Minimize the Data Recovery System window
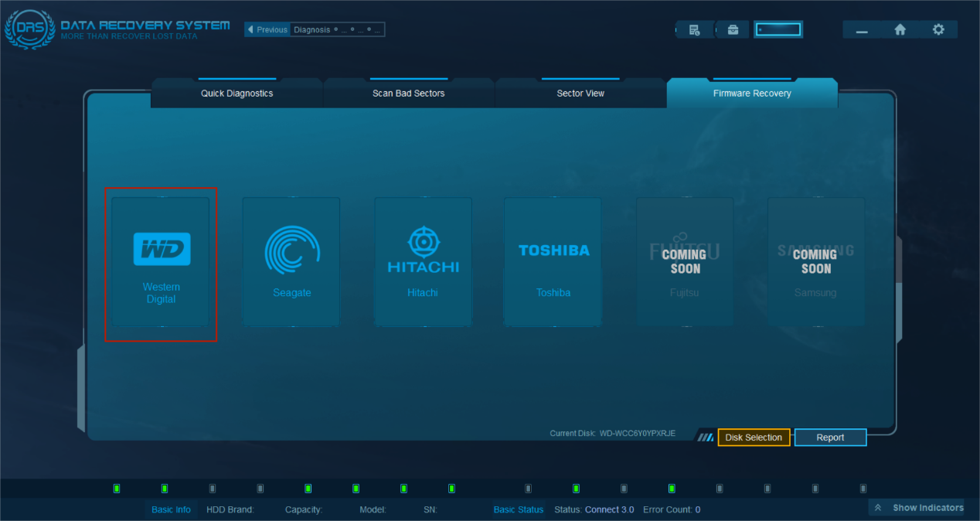This screenshot has width=980, height=521. 862,29
